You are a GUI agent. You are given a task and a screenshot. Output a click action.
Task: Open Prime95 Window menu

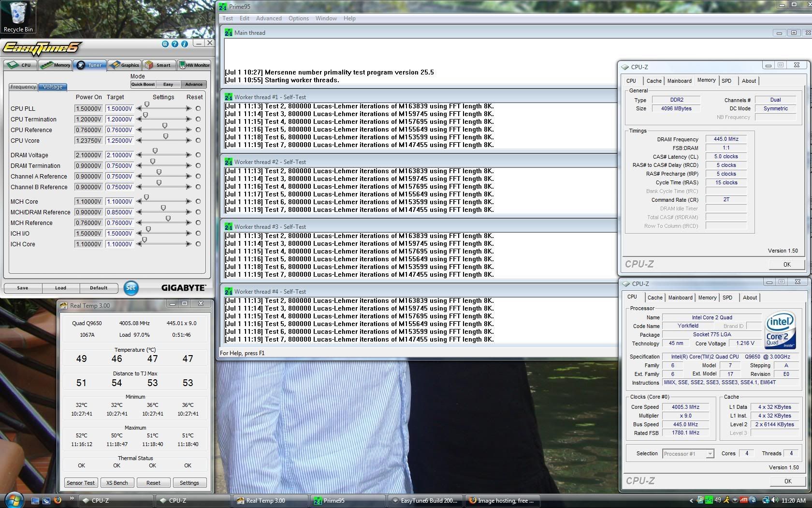click(x=326, y=18)
